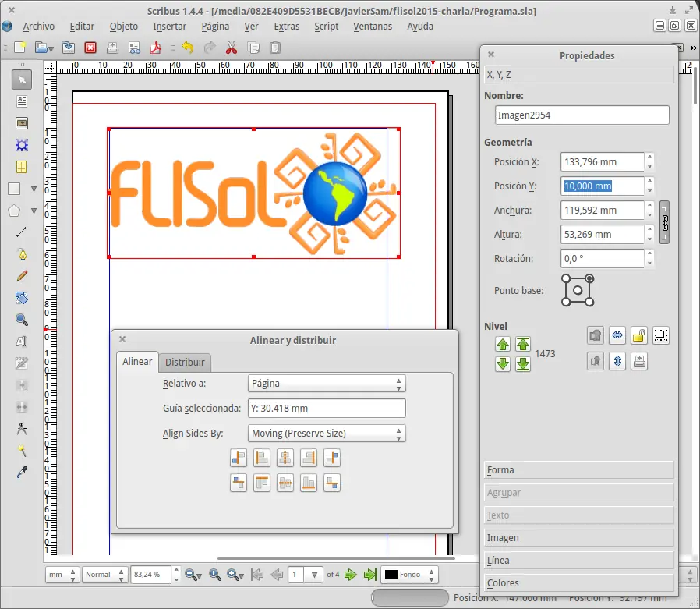The width and height of the screenshot is (700, 609).
Task: Cut the selection with the scissors icon
Action: [232, 48]
